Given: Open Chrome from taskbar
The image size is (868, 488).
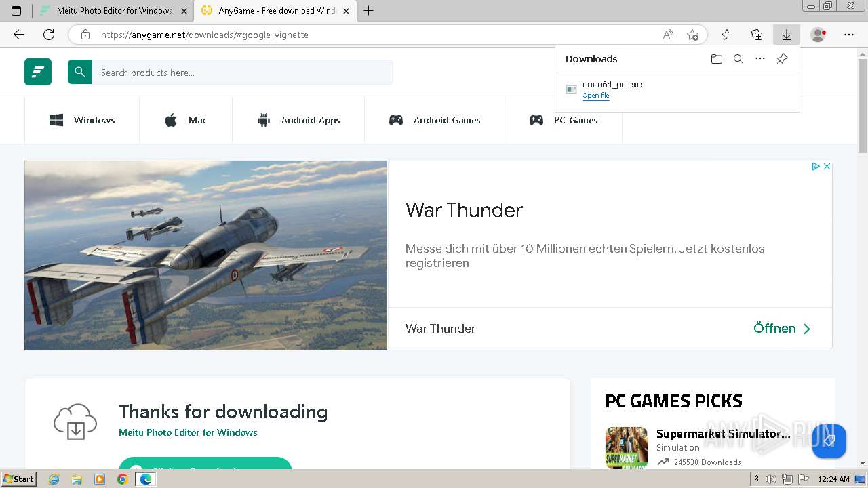Looking at the screenshot, I should point(122,479).
